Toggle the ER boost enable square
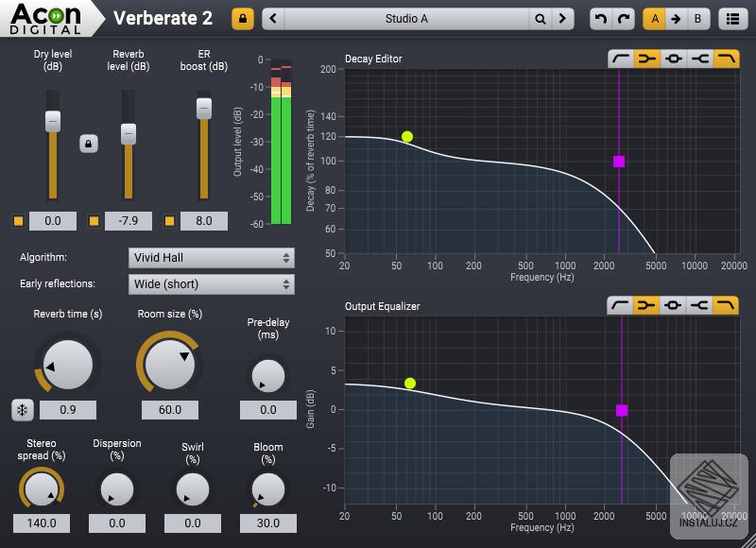Image resolution: width=756 pixels, height=548 pixels. (169, 221)
